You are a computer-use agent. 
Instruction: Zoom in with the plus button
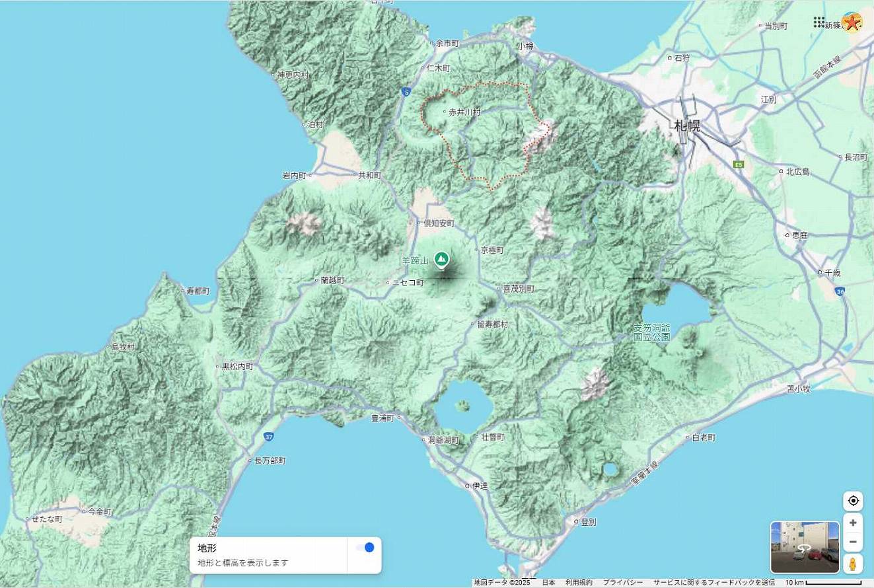(x=853, y=523)
